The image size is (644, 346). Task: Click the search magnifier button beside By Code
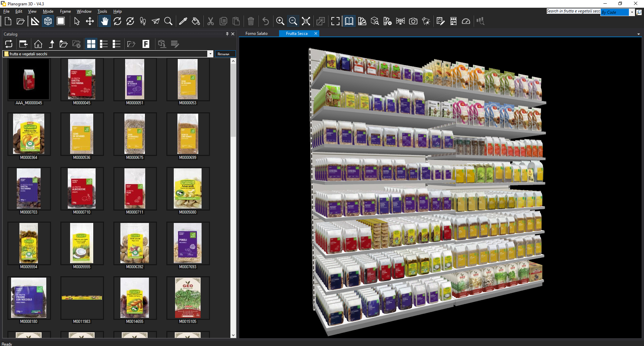pos(639,12)
